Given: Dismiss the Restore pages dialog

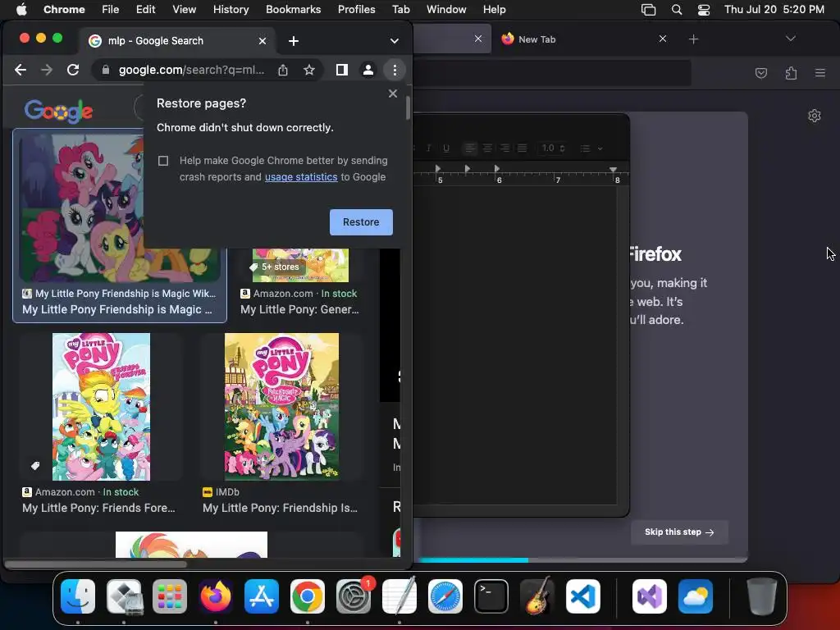Looking at the screenshot, I should (393, 94).
